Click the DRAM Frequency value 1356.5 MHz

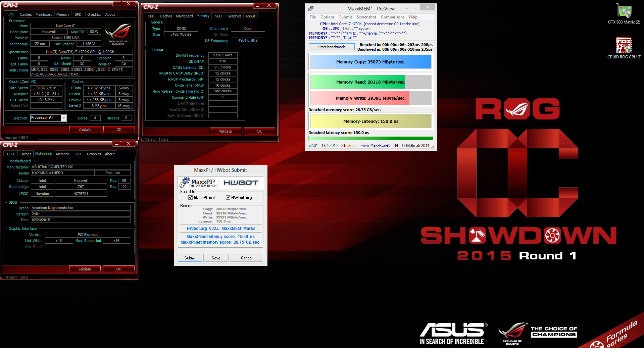[x=223, y=55]
